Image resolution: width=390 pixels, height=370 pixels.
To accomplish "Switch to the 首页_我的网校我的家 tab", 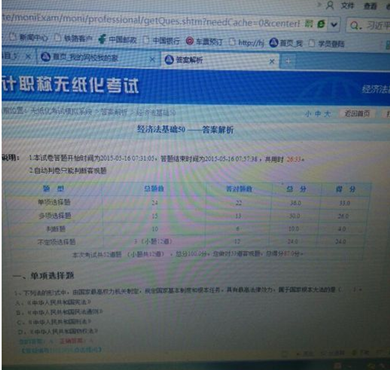I will [97, 57].
